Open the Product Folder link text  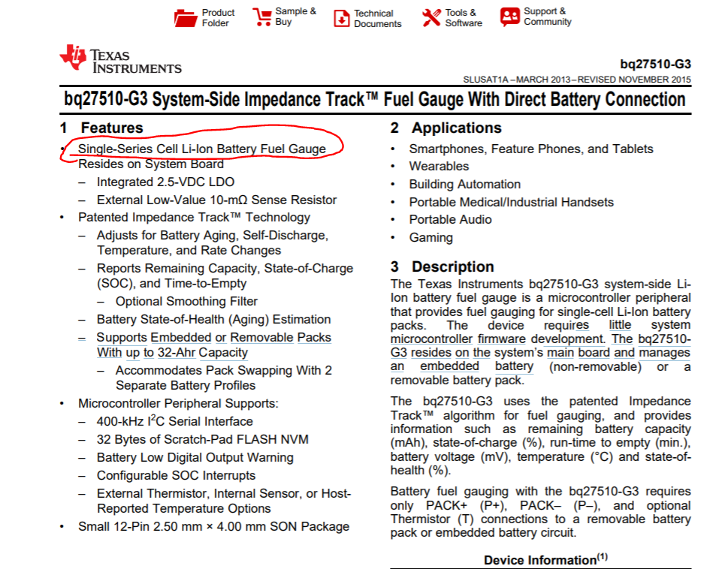click(x=218, y=17)
